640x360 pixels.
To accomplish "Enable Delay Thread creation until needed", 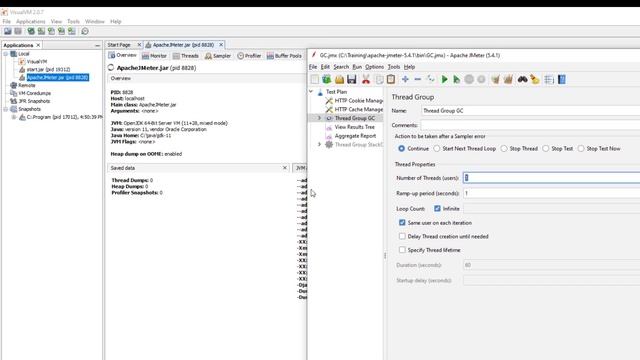I will pos(402,236).
